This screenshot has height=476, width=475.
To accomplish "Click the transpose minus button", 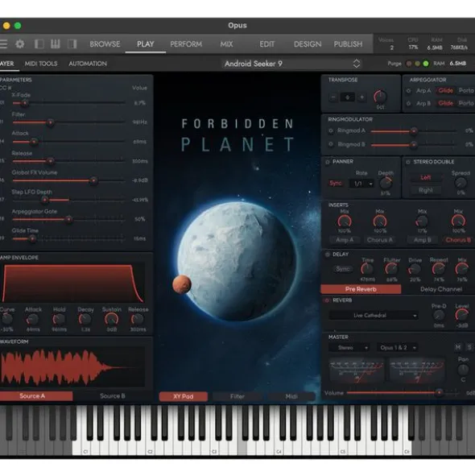I will [x=333, y=97].
